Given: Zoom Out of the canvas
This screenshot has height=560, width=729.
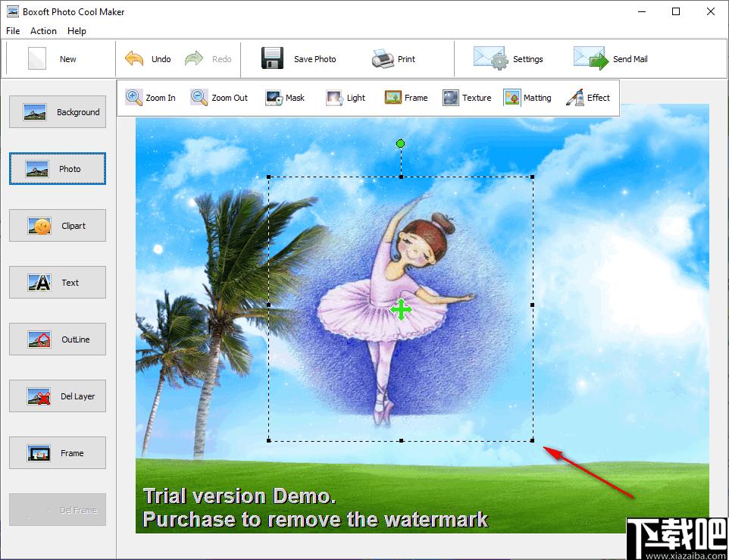Looking at the screenshot, I should click(219, 98).
